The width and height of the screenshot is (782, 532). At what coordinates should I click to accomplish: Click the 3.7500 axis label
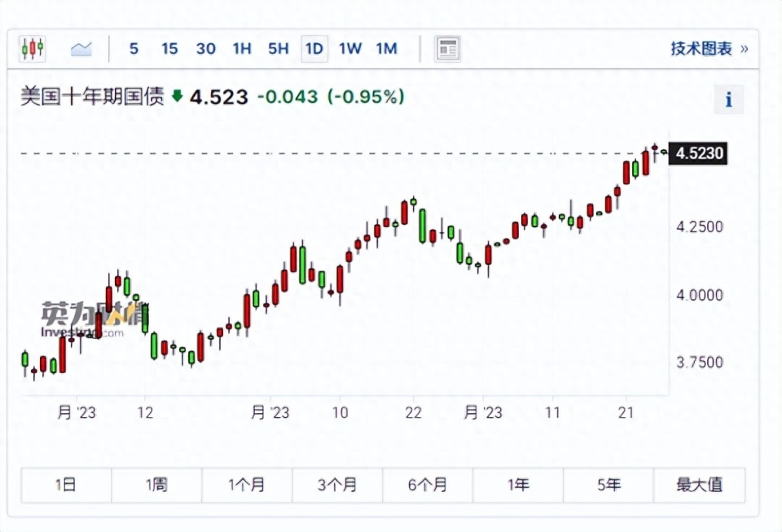pyautogui.click(x=699, y=363)
